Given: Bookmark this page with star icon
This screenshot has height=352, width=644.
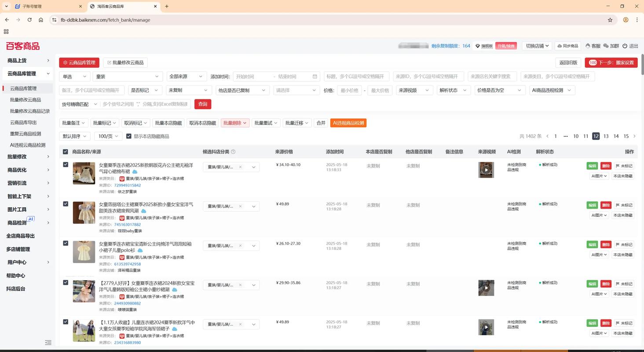Looking at the screenshot, I should 610,20.
